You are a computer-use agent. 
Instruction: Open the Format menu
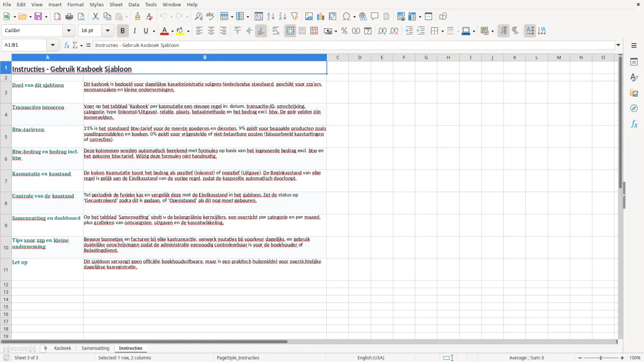point(76,4)
